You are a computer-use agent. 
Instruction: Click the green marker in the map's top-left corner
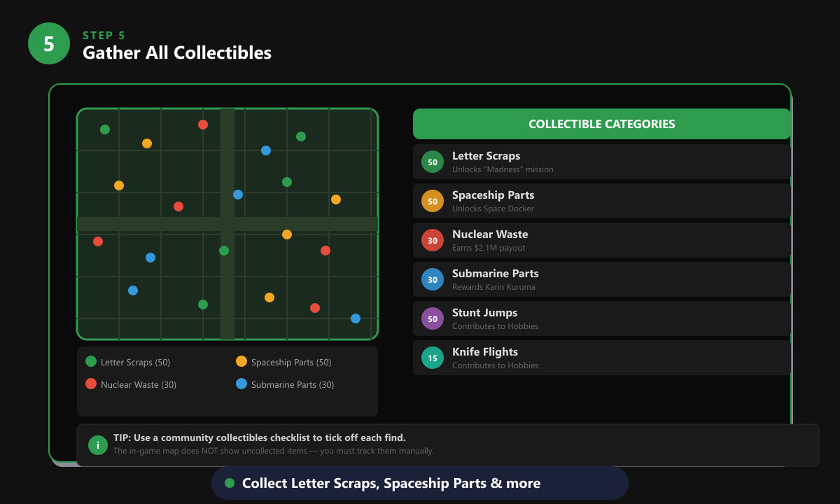pyautogui.click(x=105, y=129)
